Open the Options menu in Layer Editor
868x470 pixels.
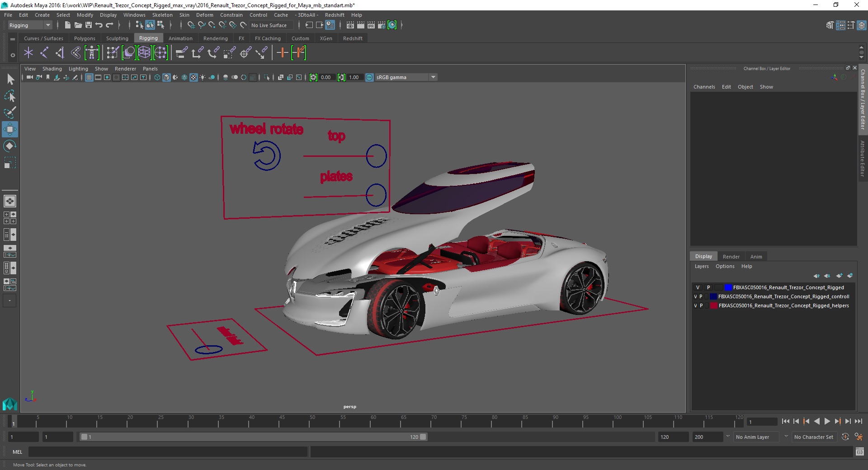point(725,266)
